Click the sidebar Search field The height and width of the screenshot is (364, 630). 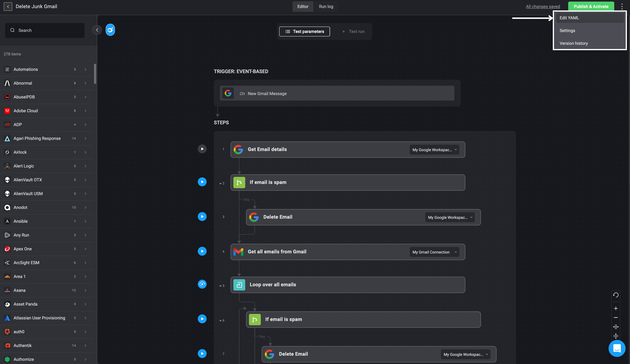click(45, 30)
